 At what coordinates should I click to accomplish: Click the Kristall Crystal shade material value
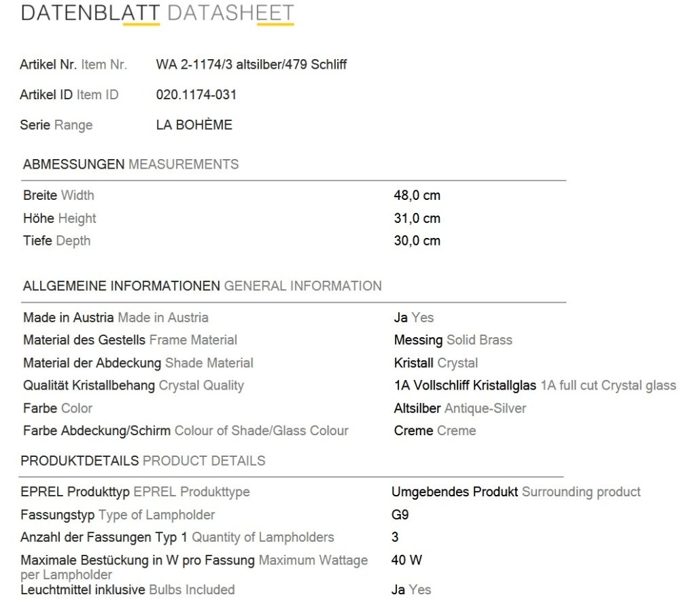tap(436, 363)
